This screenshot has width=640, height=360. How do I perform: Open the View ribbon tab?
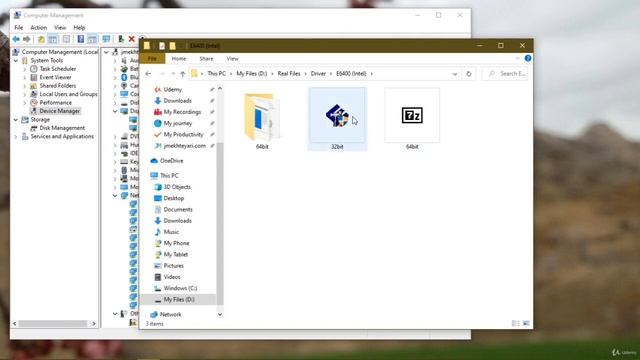(232, 59)
